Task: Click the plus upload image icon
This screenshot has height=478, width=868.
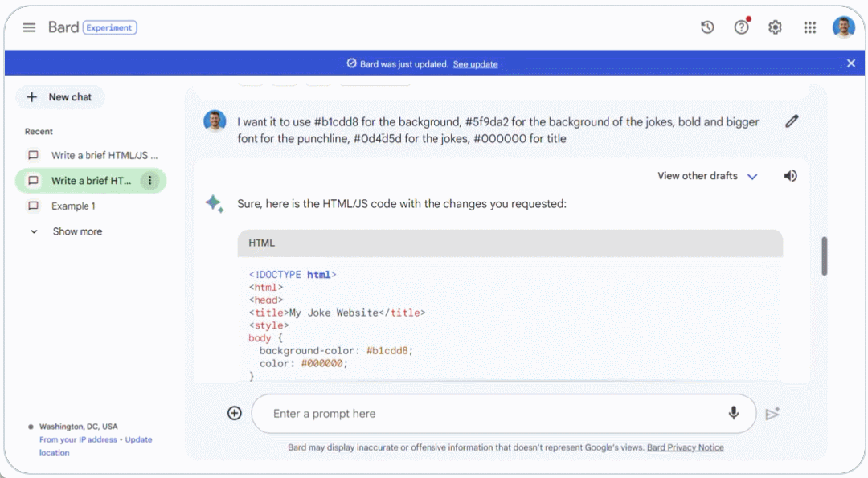Action: [235, 413]
